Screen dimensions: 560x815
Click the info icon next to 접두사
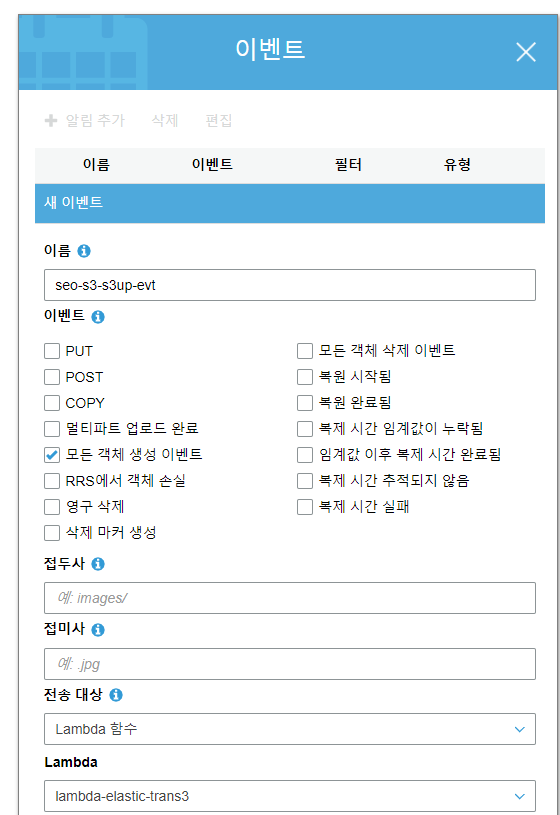click(x=98, y=564)
